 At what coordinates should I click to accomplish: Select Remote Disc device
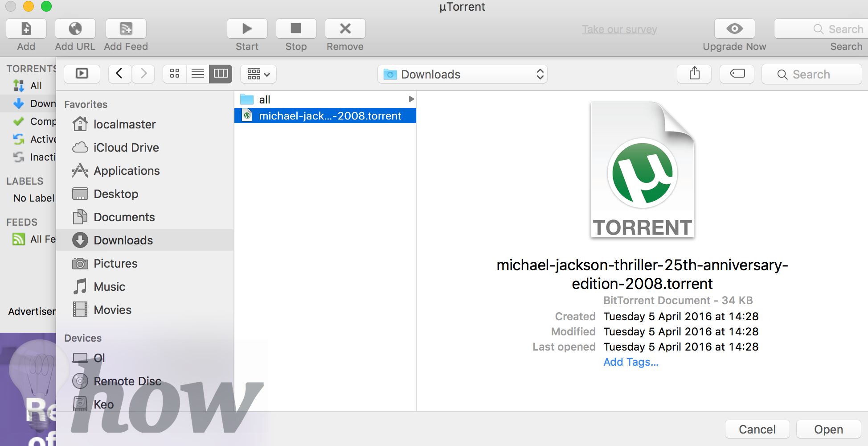[x=145, y=381]
